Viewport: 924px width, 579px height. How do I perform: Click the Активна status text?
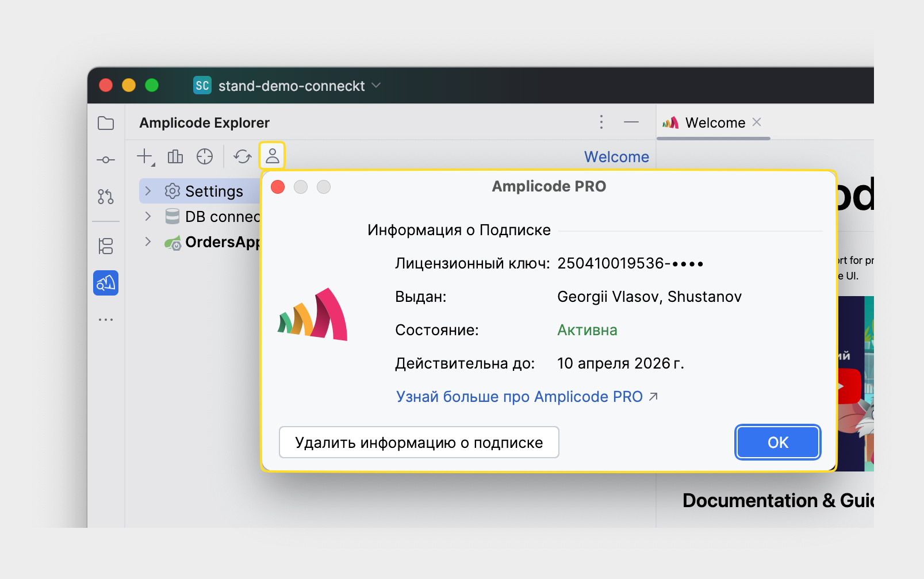(587, 330)
